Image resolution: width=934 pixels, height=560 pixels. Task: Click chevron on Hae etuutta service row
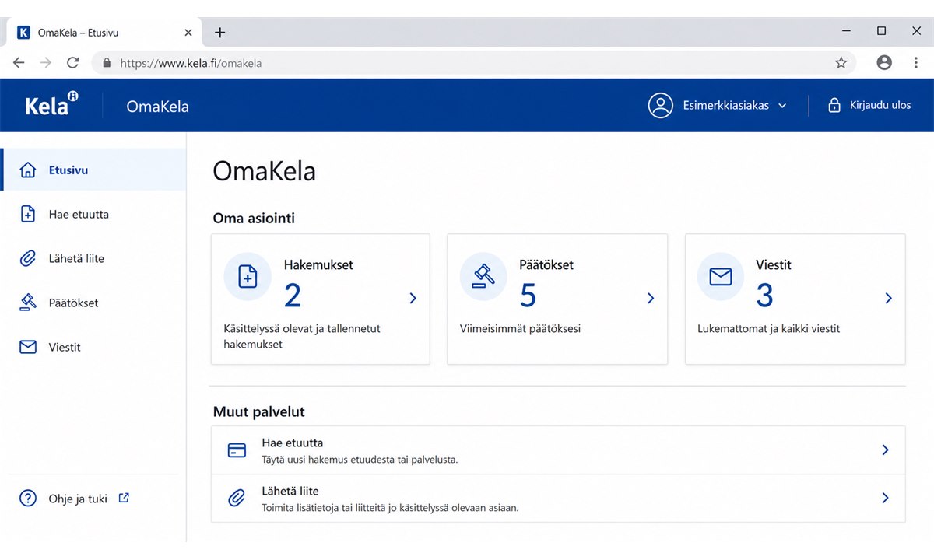[x=885, y=450]
